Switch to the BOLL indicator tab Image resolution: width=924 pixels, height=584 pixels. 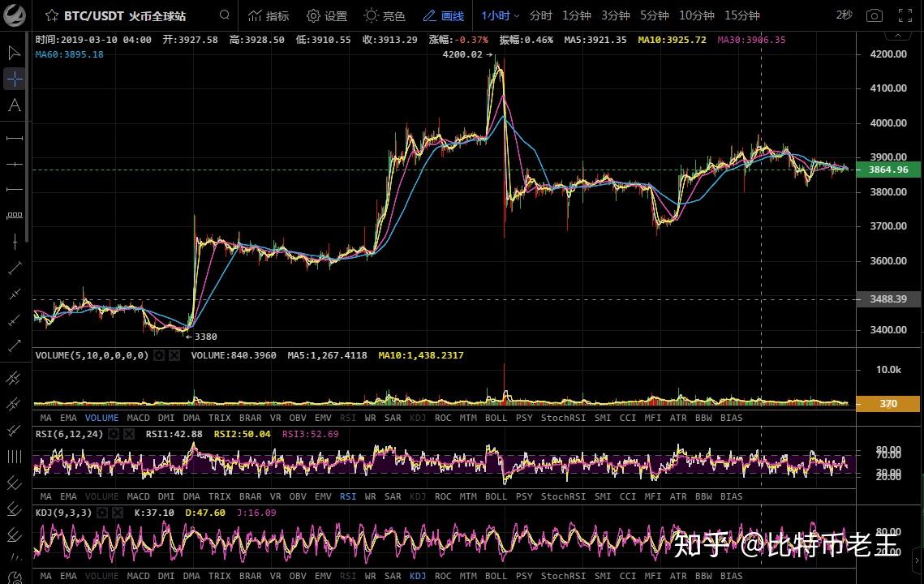tap(496, 418)
